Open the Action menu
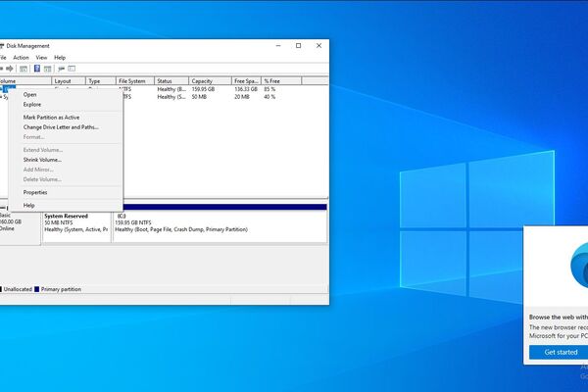The height and width of the screenshot is (392, 588). [21, 58]
